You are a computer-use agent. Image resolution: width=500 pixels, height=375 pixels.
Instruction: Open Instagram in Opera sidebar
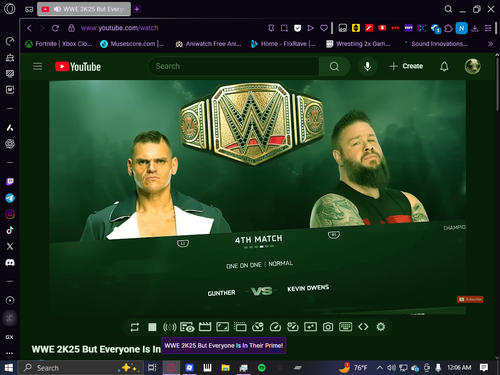click(x=10, y=214)
